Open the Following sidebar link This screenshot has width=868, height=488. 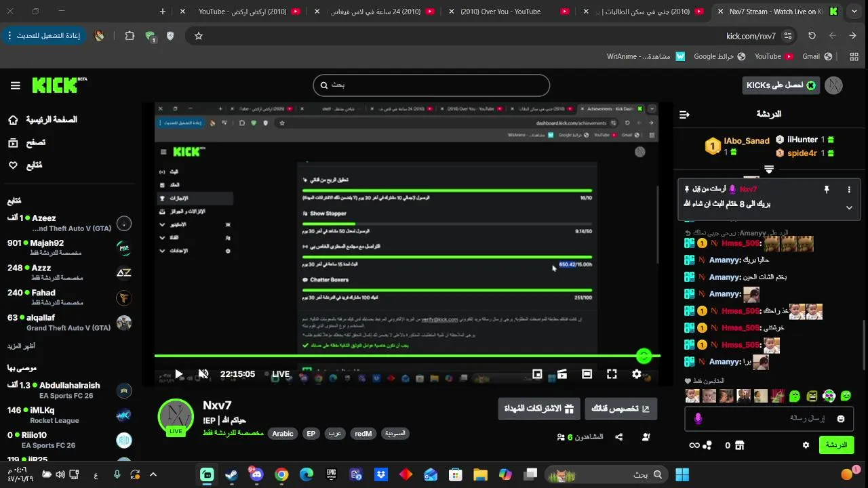25,165
